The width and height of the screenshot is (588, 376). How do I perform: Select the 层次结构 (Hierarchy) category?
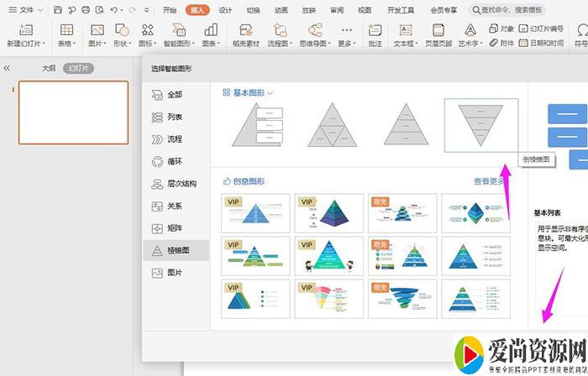[x=181, y=184]
